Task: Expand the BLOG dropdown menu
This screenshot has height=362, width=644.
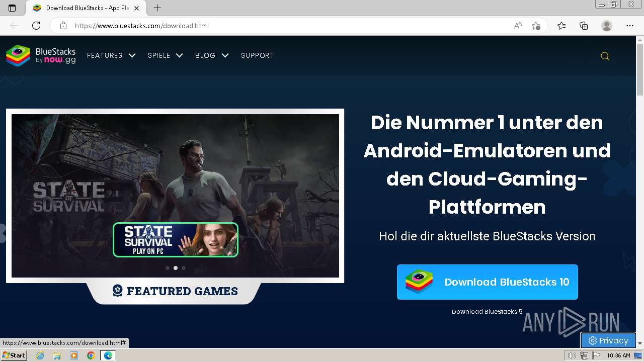Action: [x=212, y=55]
